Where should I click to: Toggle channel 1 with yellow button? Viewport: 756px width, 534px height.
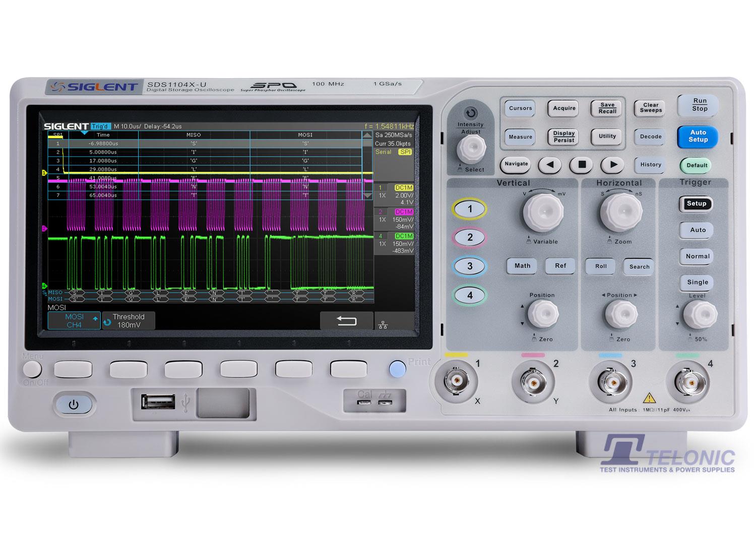click(470, 209)
